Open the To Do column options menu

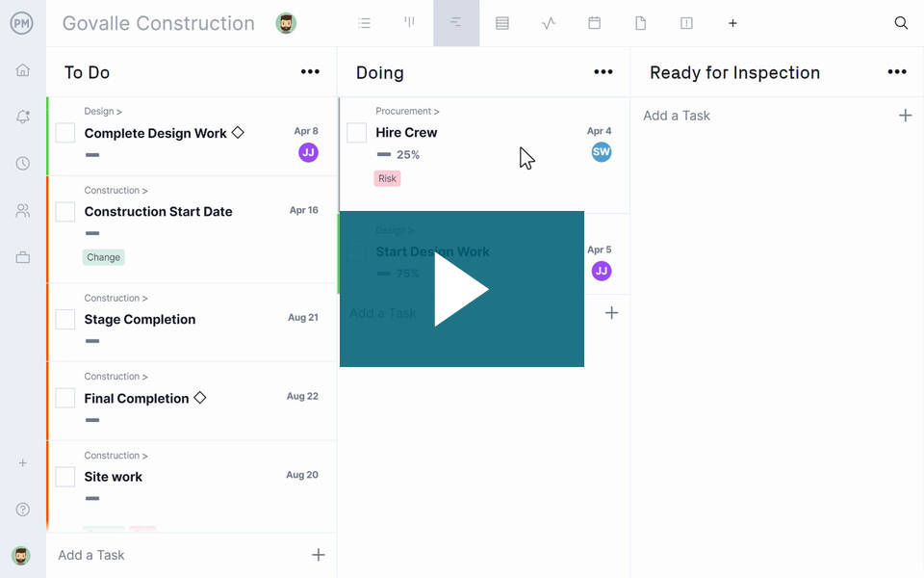pyautogui.click(x=310, y=71)
